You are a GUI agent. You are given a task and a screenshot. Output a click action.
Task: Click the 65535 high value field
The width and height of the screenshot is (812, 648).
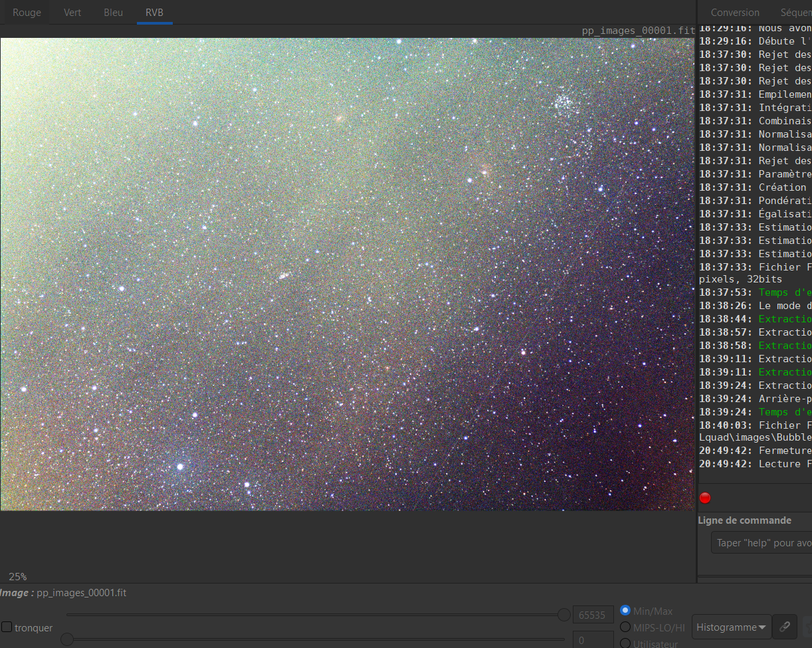tap(593, 615)
